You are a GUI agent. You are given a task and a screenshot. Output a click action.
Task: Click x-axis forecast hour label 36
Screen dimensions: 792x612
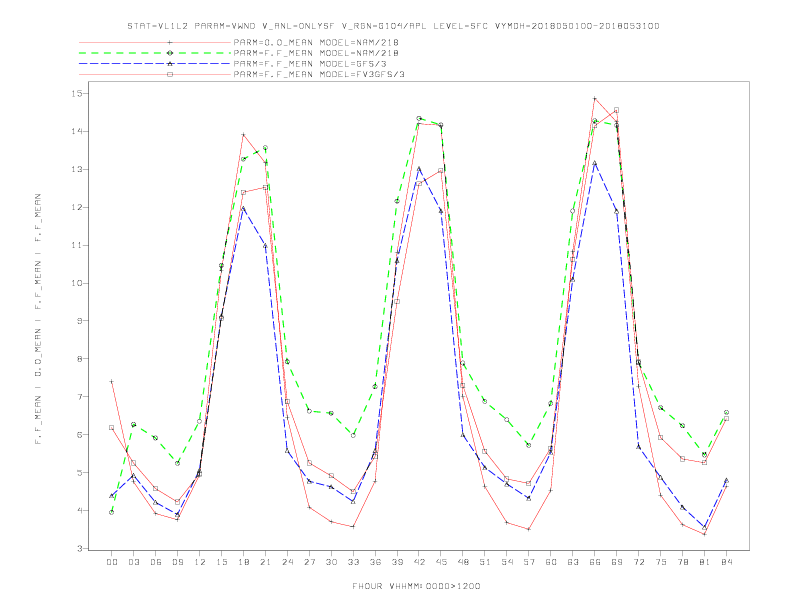[x=375, y=562]
